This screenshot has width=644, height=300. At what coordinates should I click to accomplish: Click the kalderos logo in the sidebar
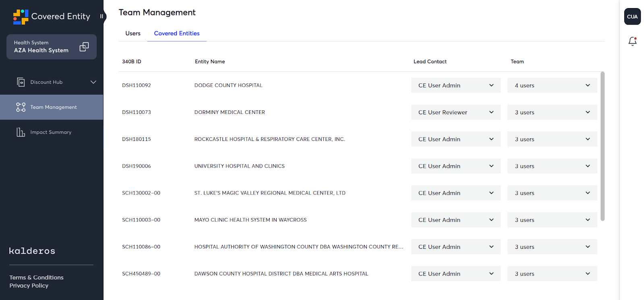click(32, 251)
